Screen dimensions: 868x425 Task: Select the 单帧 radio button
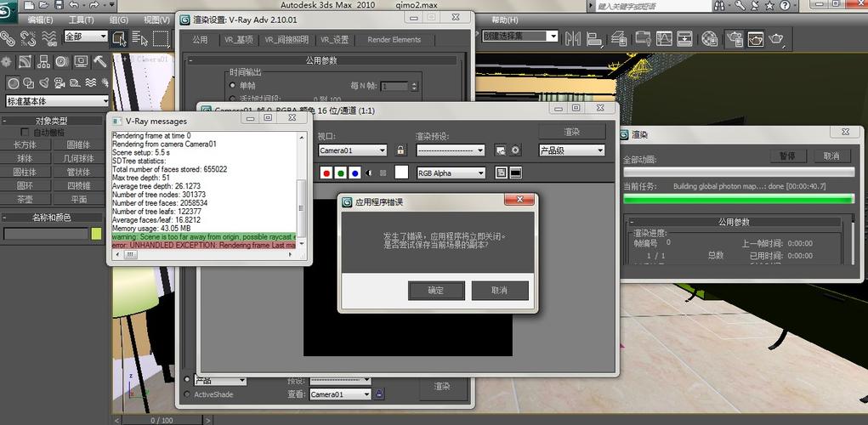click(231, 86)
